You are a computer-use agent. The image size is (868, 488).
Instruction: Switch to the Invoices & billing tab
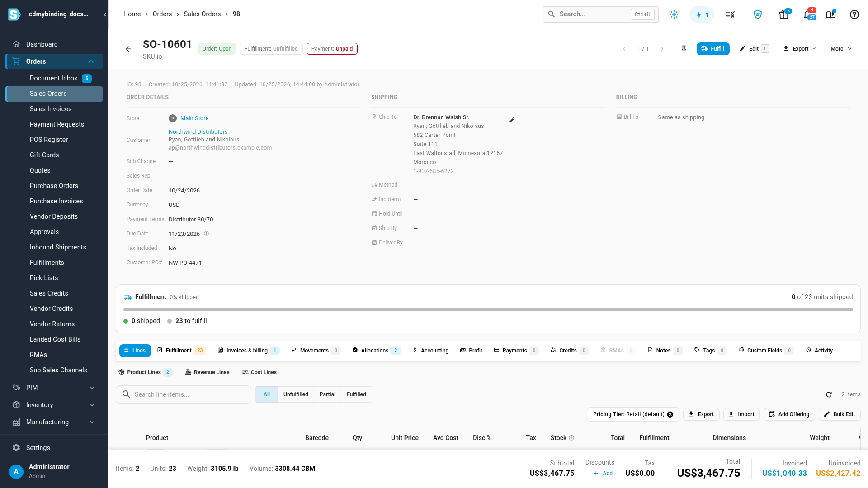coord(248,350)
